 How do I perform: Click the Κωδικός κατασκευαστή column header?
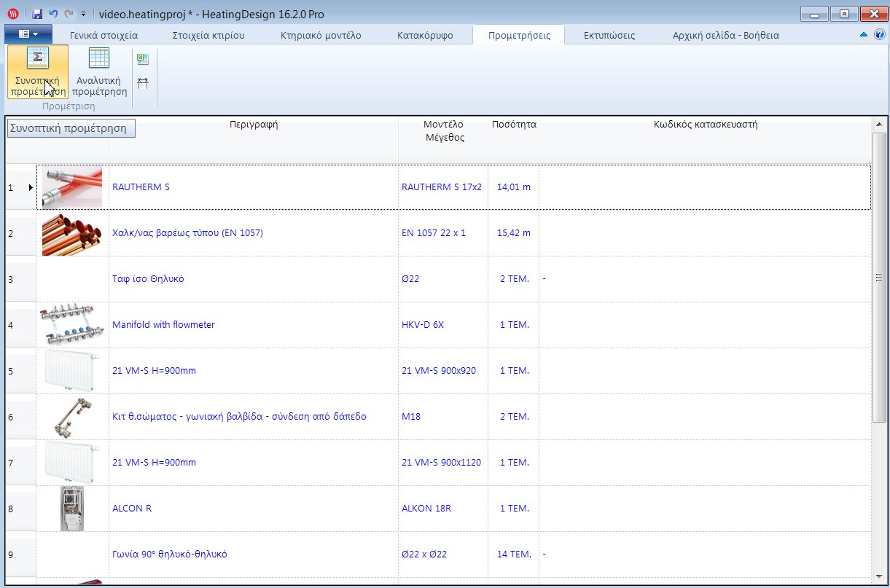(705, 125)
